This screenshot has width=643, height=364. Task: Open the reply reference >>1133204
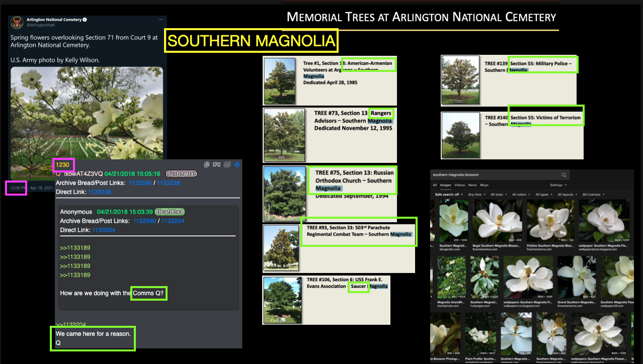pos(70,325)
